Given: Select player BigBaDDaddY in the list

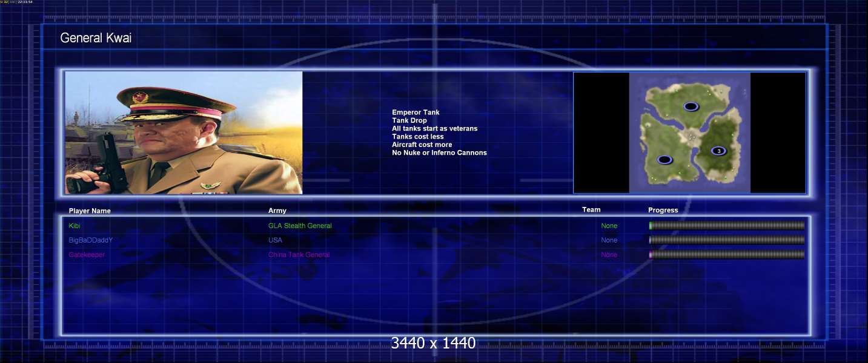Looking at the screenshot, I should tap(91, 240).
